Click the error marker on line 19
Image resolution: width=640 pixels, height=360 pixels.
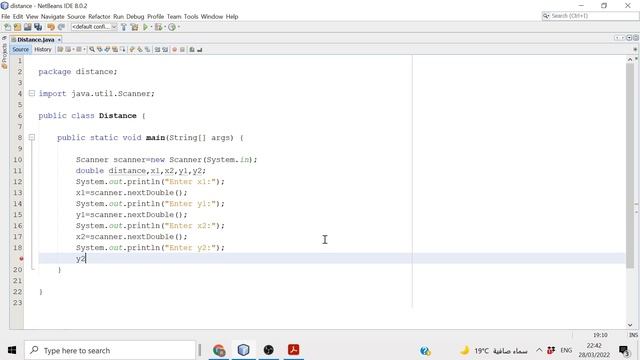click(x=21, y=259)
